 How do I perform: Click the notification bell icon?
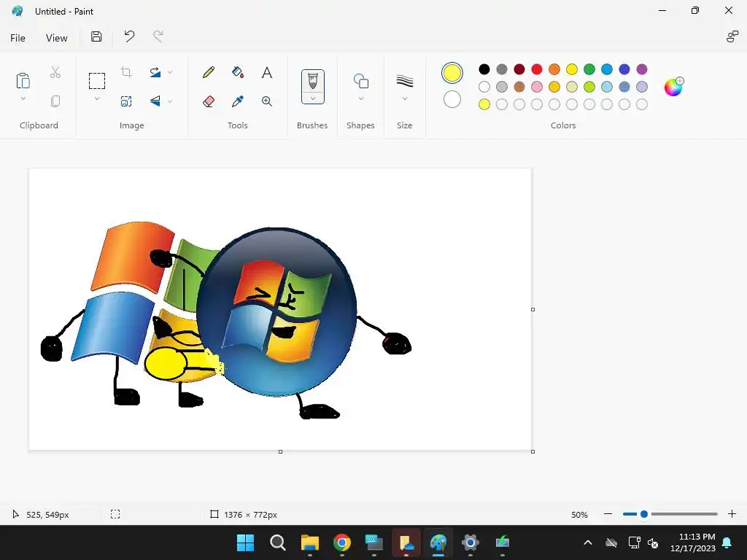tap(727, 542)
